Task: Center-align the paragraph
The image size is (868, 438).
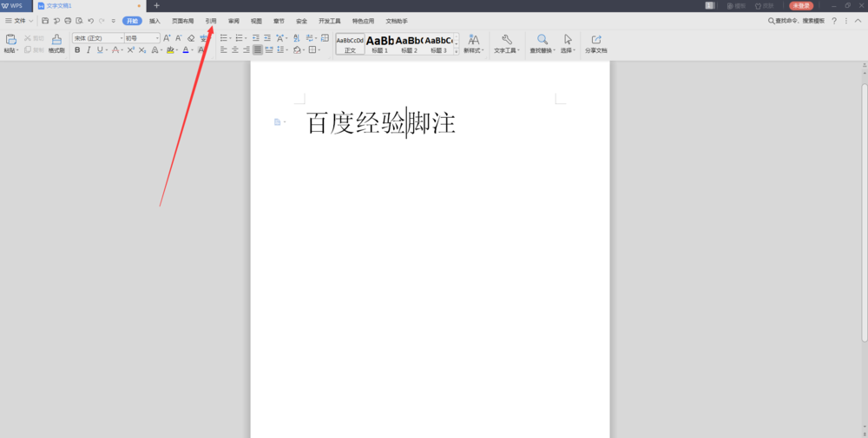Action: (x=235, y=49)
